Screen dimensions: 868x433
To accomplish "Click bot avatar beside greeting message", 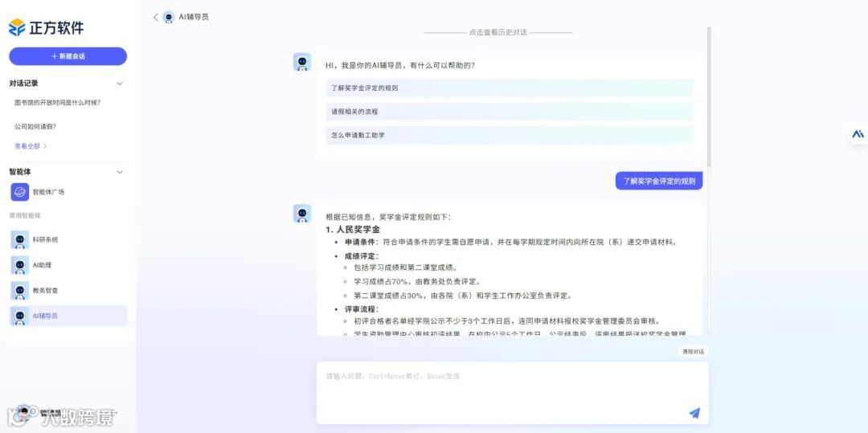I will coord(302,62).
